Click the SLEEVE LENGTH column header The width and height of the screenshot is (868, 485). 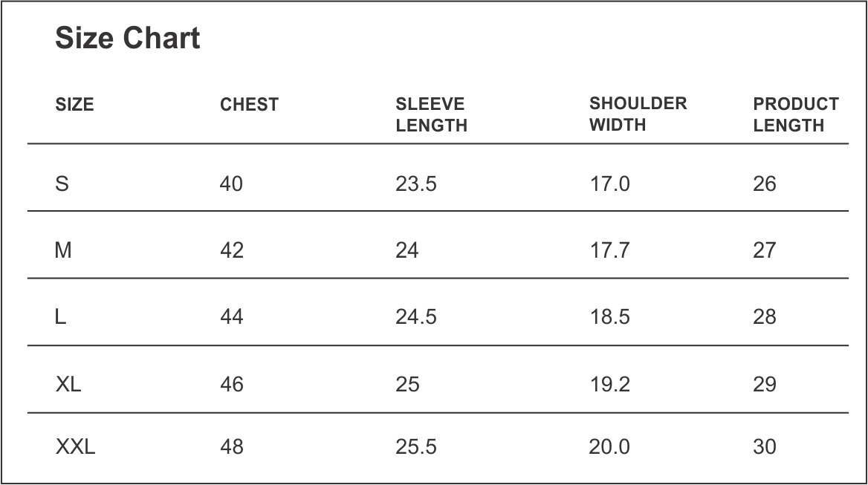[x=431, y=114]
